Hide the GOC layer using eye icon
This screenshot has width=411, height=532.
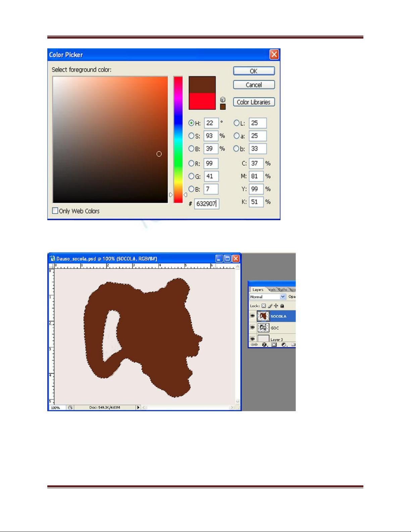click(x=253, y=328)
